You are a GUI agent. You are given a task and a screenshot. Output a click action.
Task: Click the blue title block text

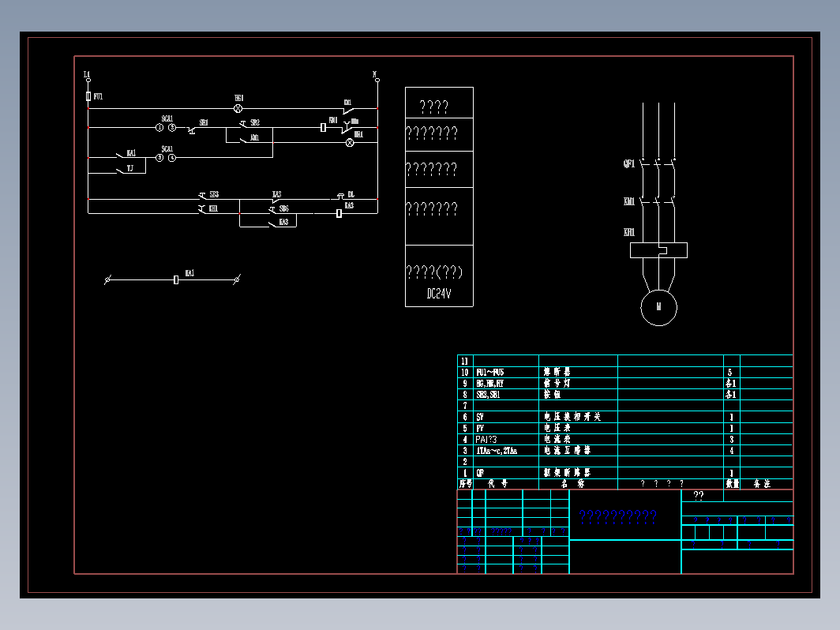click(x=617, y=516)
